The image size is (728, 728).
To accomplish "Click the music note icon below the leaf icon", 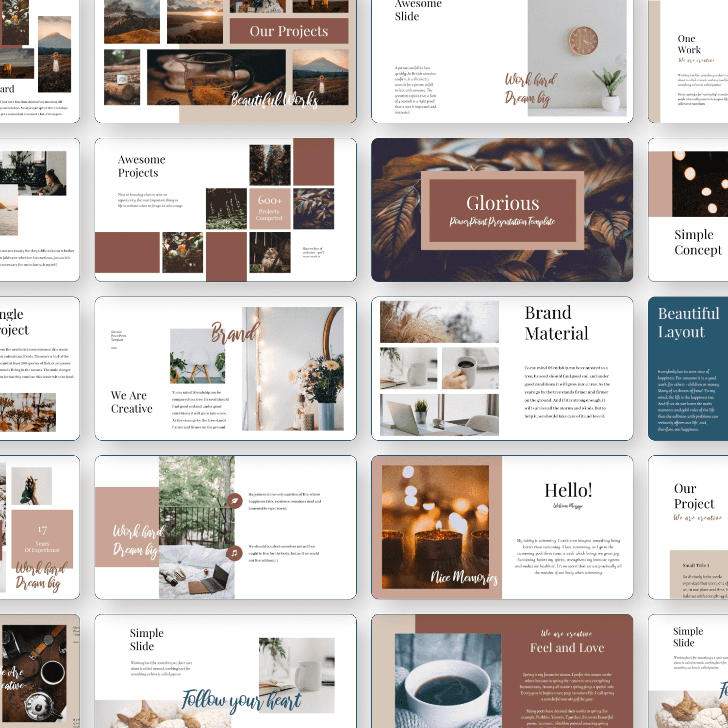I will (x=234, y=553).
